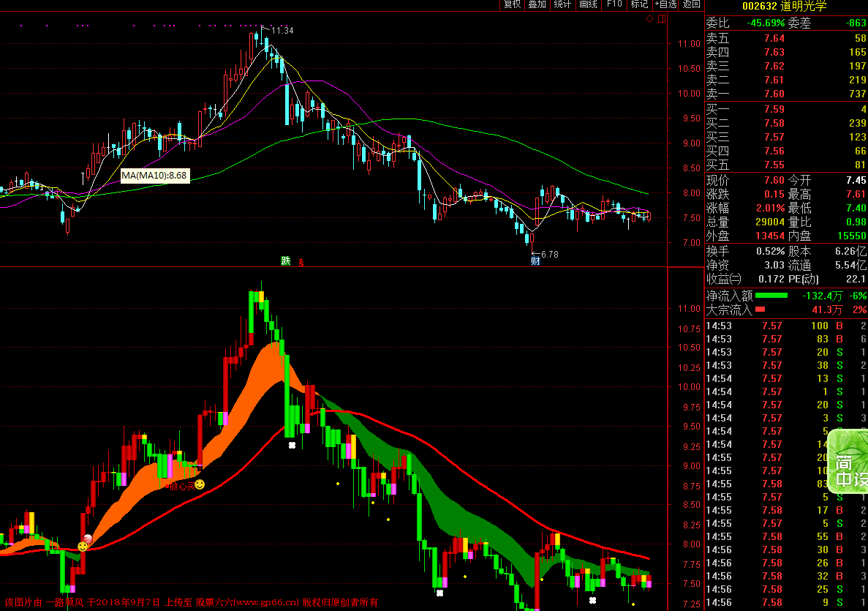Open the F10 company info tab
Image resolution: width=868 pixels, height=611 pixels.
point(614,4)
